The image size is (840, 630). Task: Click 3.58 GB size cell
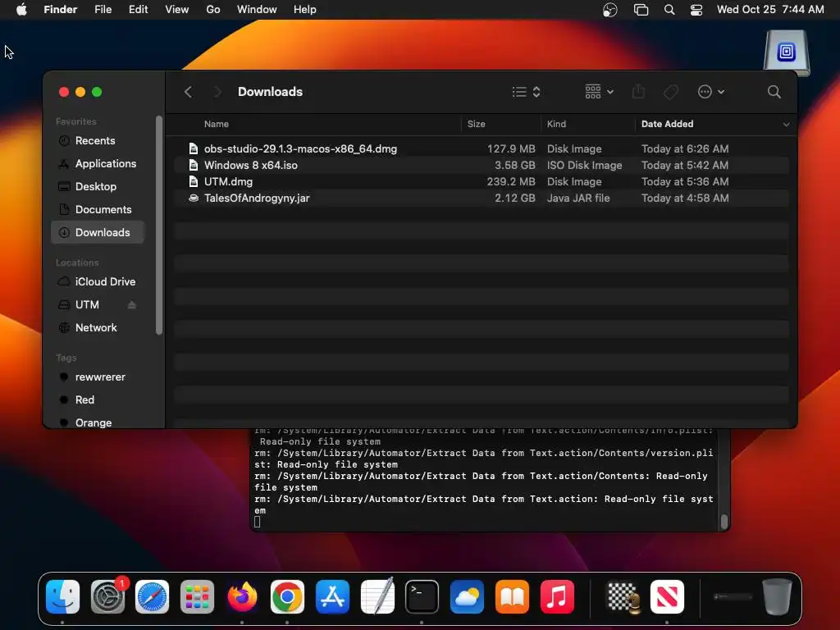click(x=514, y=165)
